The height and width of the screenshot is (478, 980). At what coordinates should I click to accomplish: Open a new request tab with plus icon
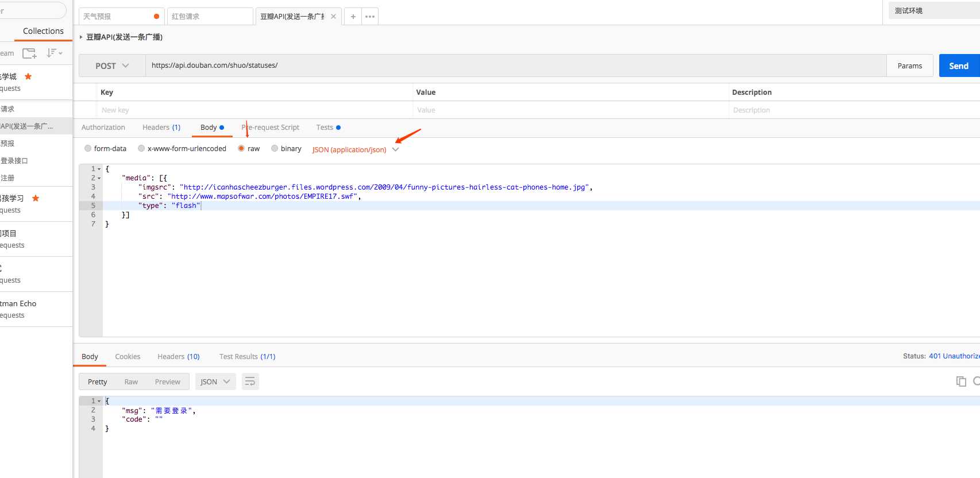(353, 17)
